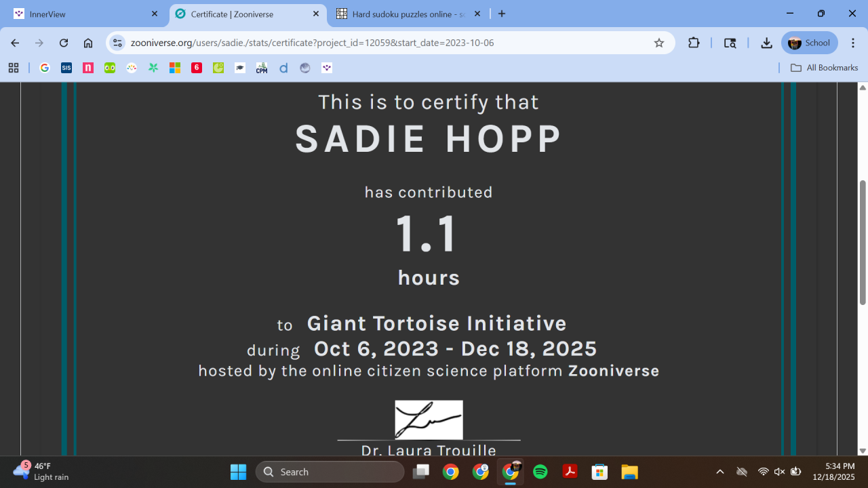Open the Google bookmark
The height and width of the screenshot is (488, 868).
pyautogui.click(x=45, y=68)
